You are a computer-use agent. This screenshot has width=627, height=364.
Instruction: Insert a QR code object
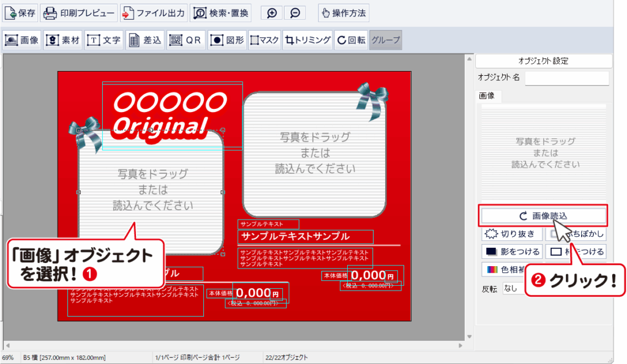pyautogui.click(x=186, y=40)
